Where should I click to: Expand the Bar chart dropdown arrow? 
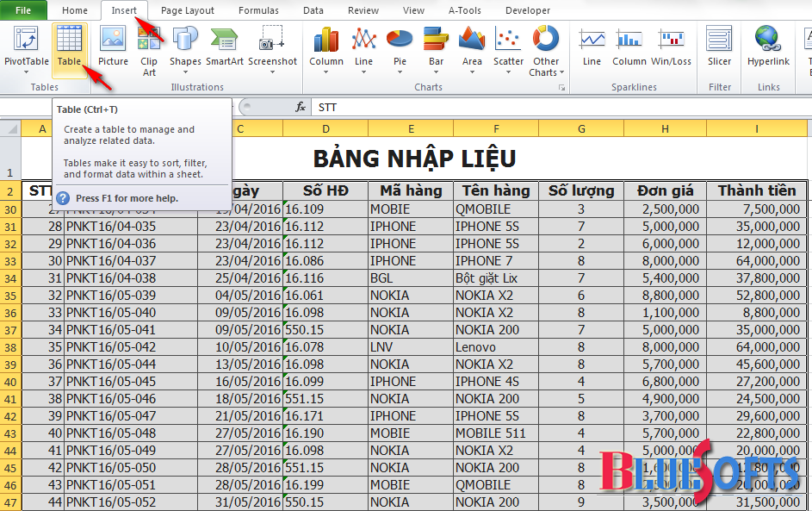(x=436, y=72)
